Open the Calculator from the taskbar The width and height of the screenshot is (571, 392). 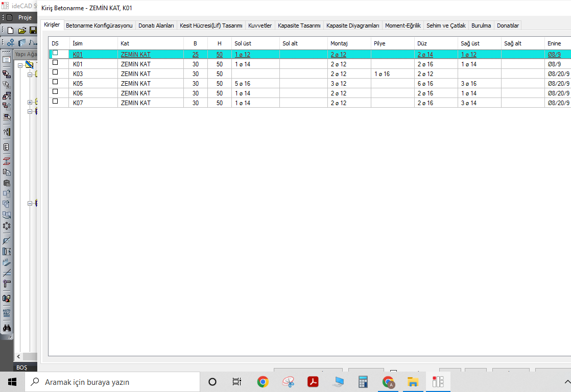(x=363, y=382)
